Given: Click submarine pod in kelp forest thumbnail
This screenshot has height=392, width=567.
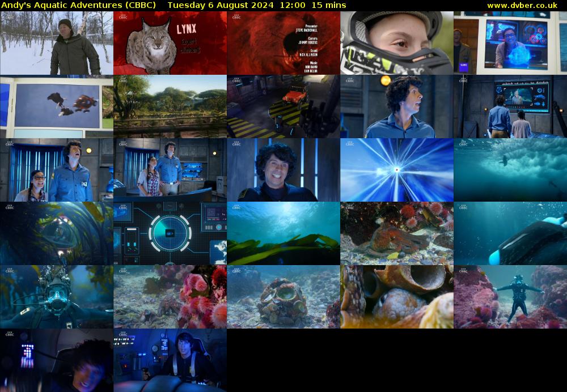Looking at the screenshot, I should coord(57,233).
